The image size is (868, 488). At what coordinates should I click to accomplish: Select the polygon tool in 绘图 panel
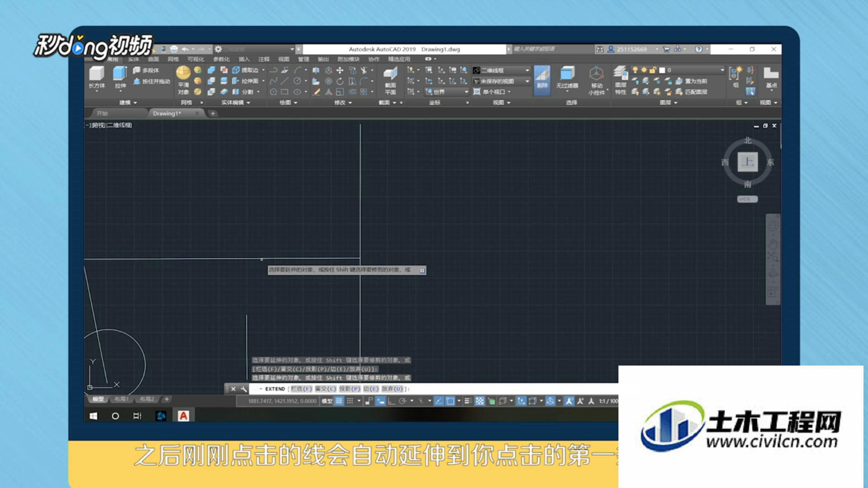pyautogui.click(x=273, y=92)
